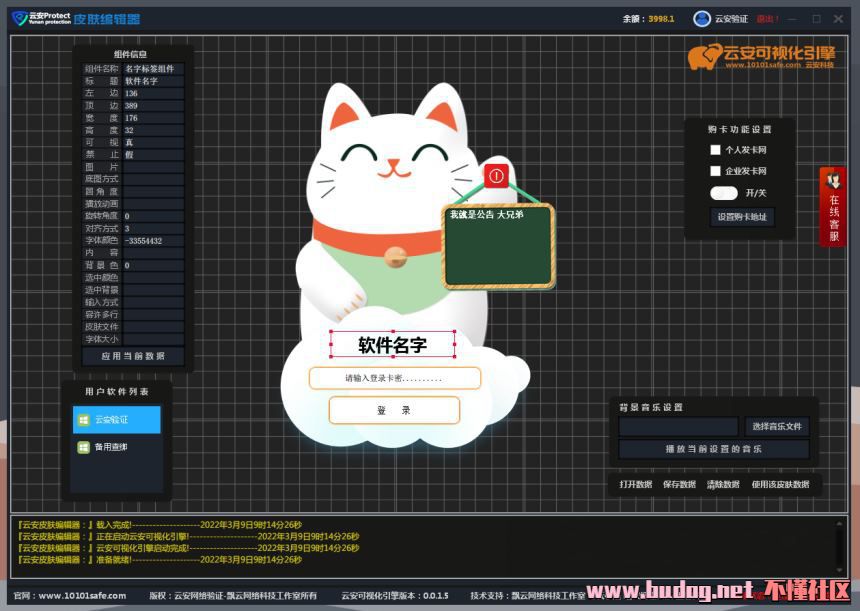Click the empty 字体大小 value field
This screenshot has width=860, height=611.
click(154, 339)
